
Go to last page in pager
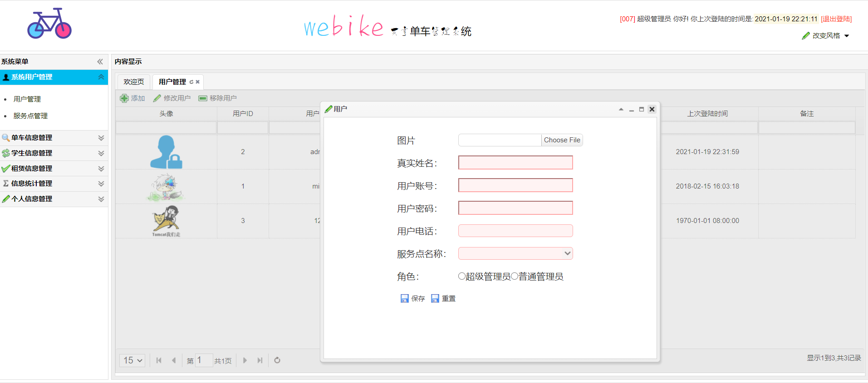260,360
